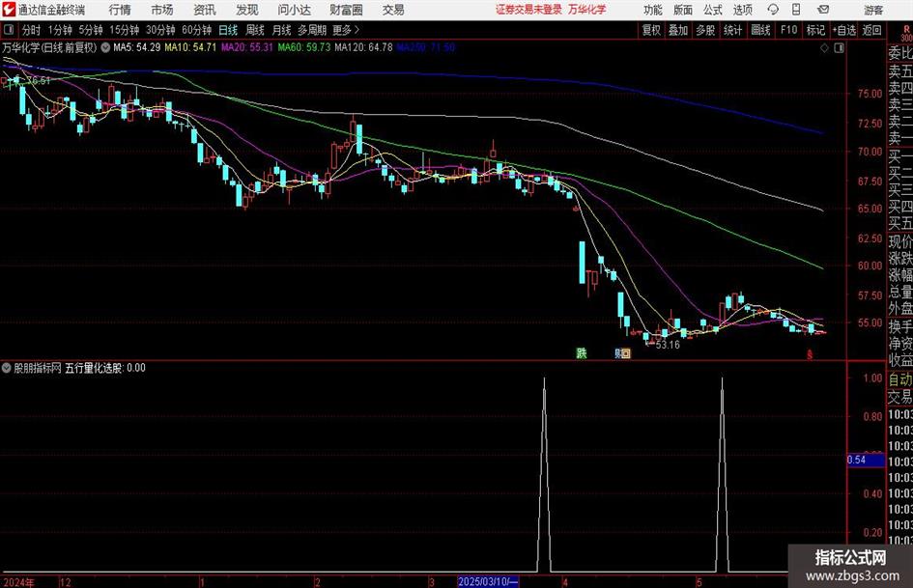Select the 多周期 multi-period tab
913x588 pixels.
pyautogui.click(x=312, y=30)
